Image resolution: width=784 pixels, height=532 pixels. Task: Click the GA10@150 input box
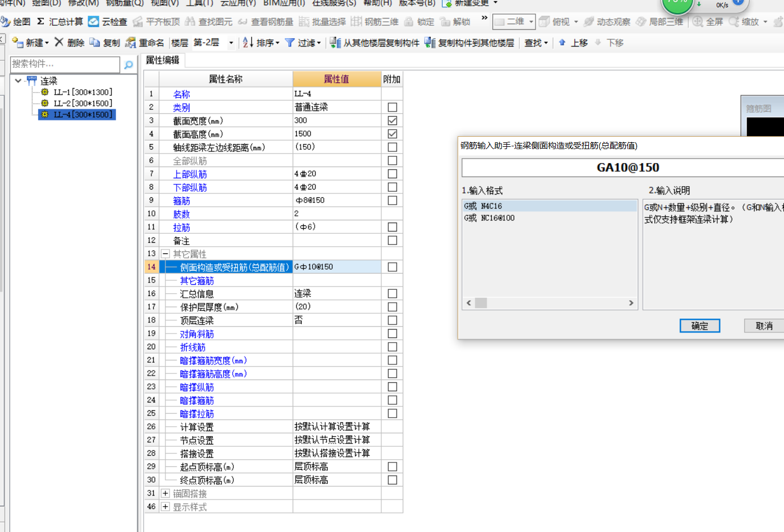pos(622,168)
